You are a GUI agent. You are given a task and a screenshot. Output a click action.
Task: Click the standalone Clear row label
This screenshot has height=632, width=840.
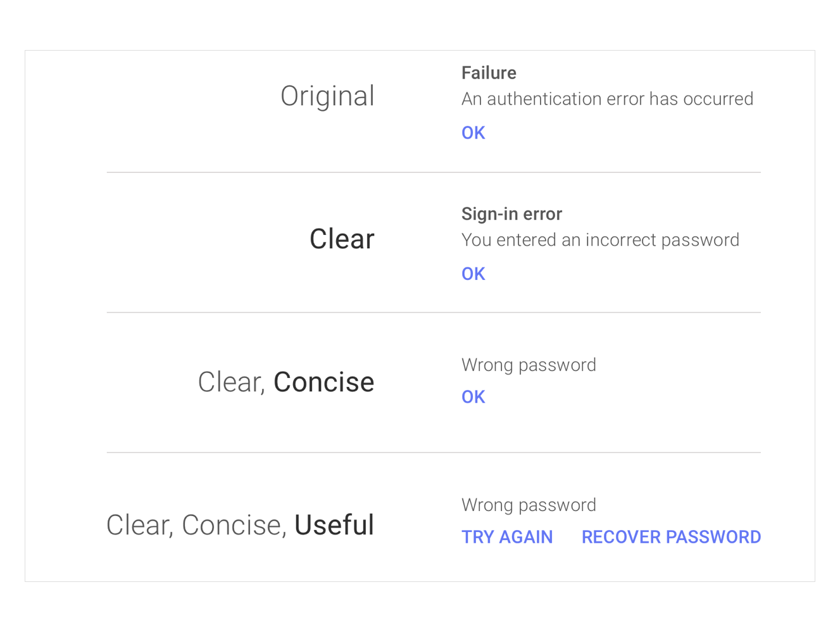[x=342, y=239]
